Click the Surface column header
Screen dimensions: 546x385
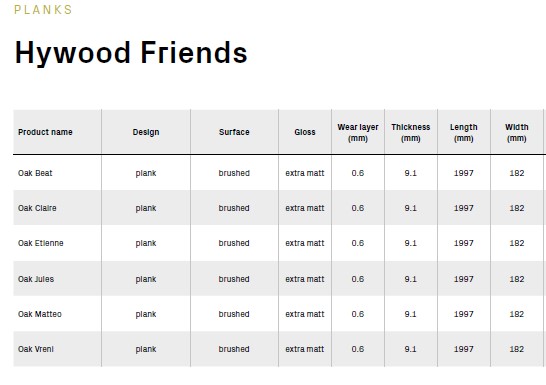click(x=234, y=132)
